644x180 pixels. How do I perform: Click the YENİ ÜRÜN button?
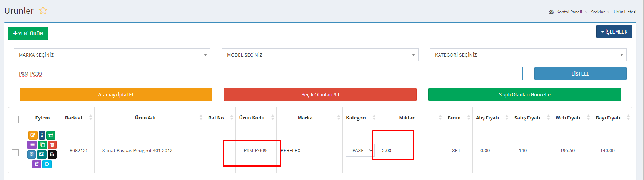pyautogui.click(x=28, y=34)
